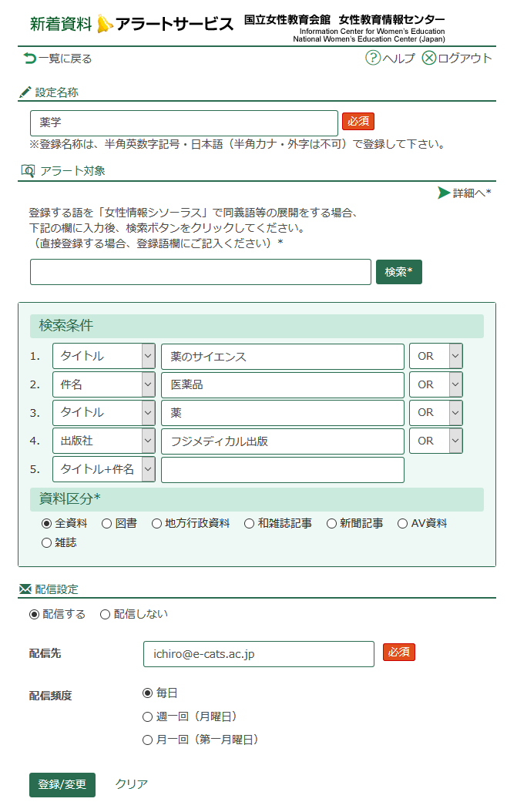Click the question mark help icon
517x812 pixels.
coord(372,58)
